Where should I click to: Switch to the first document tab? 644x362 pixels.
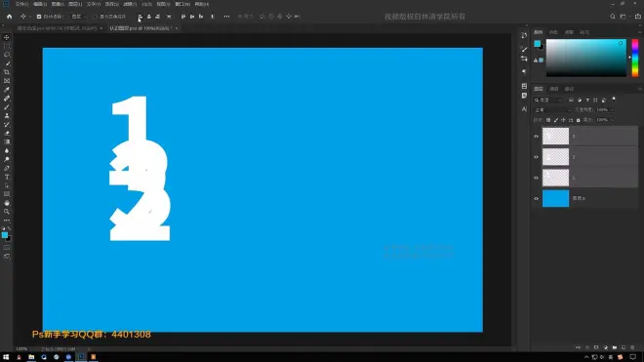tap(58, 28)
